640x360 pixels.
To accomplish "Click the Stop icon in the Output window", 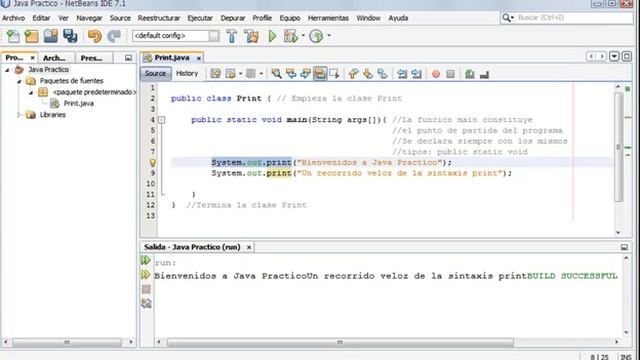I will click(146, 289).
